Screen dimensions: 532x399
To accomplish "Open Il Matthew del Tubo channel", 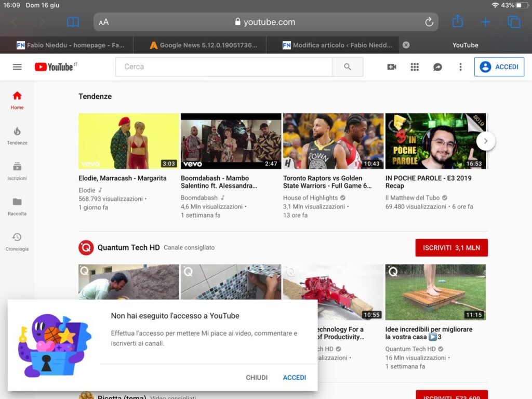I will (413, 198).
